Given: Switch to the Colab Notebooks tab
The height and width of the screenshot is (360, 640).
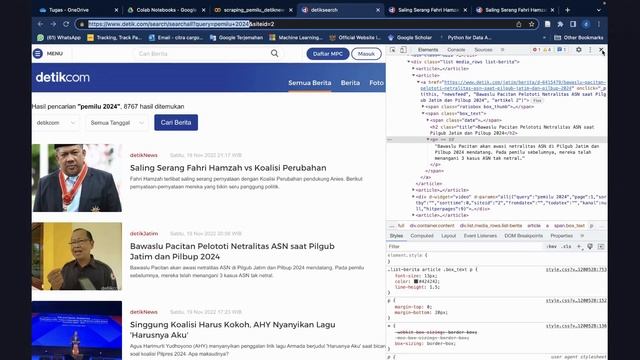Looking at the screenshot, I should (166, 10).
